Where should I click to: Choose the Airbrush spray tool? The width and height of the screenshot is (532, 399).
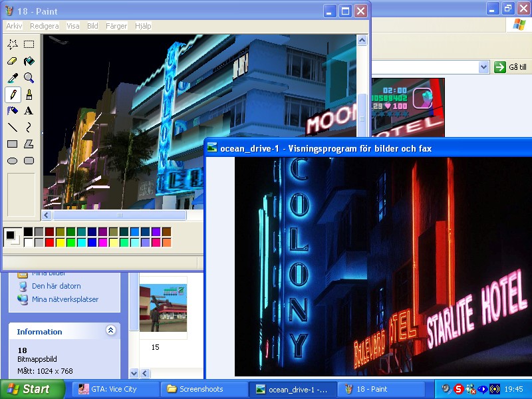[12, 111]
